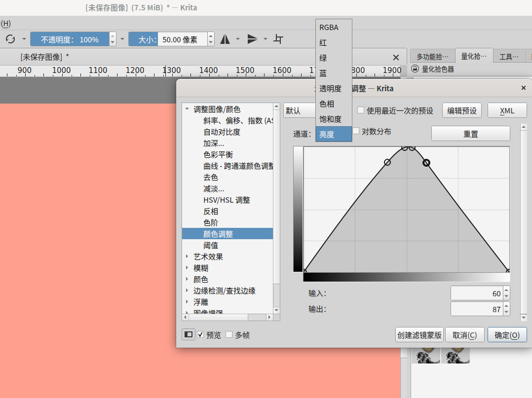532x398 pixels.
Task: Click the trim-to-image-size toolbar icon
Action: pyautogui.click(x=278, y=38)
